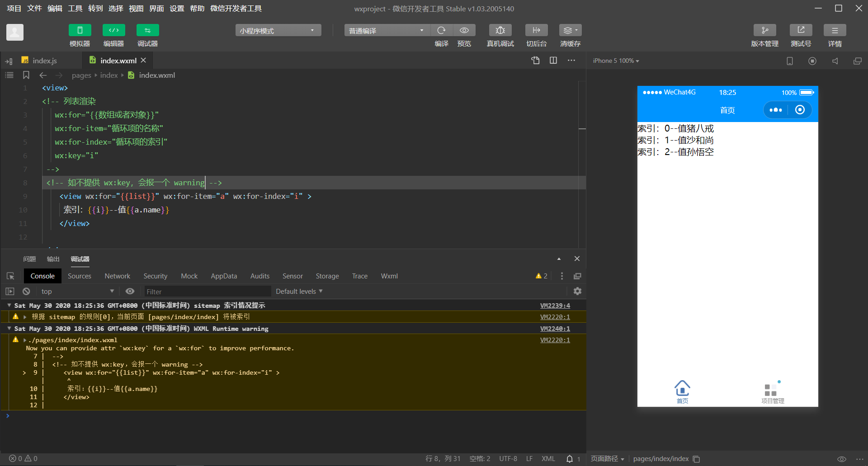The height and width of the screenshot is (466, 868).
Task: Open the Wxml devtools tab
Action: pyautogui.click(x=389, y=276)
